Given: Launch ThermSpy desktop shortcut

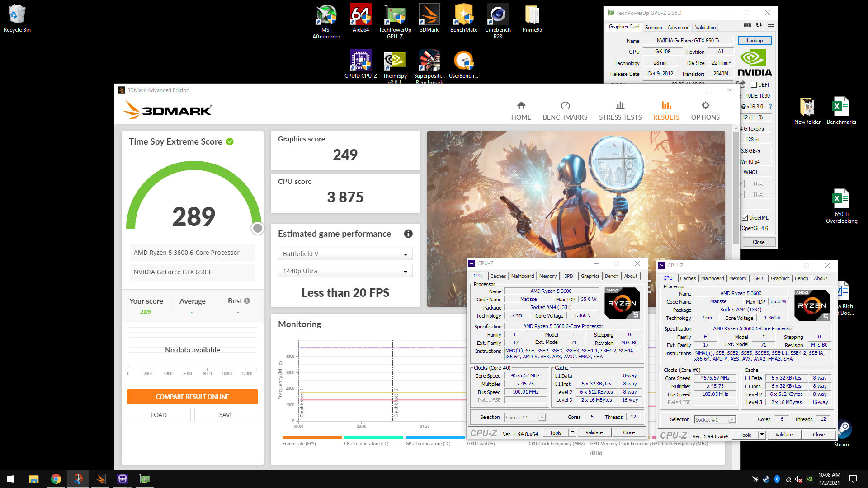Looking at the screenshot, I should [395, 66].
